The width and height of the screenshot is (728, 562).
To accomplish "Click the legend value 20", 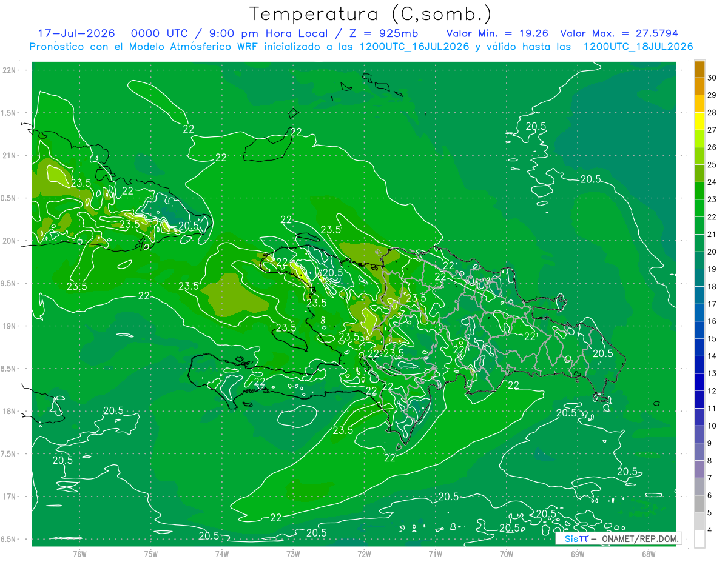I will coord(712,252).
